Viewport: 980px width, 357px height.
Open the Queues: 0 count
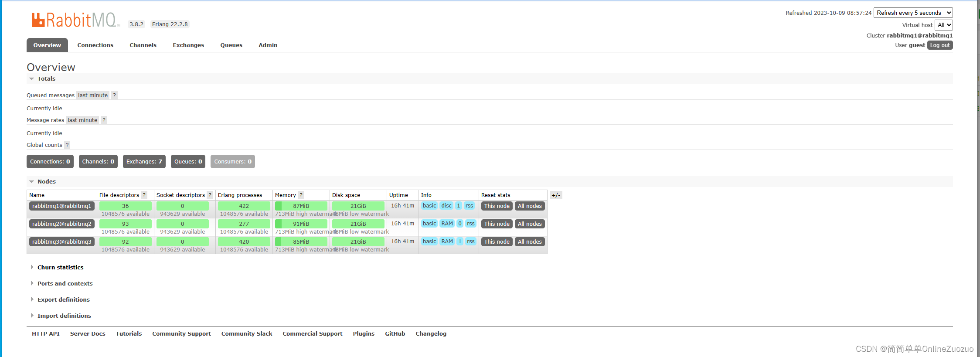[x=188, y=161]
